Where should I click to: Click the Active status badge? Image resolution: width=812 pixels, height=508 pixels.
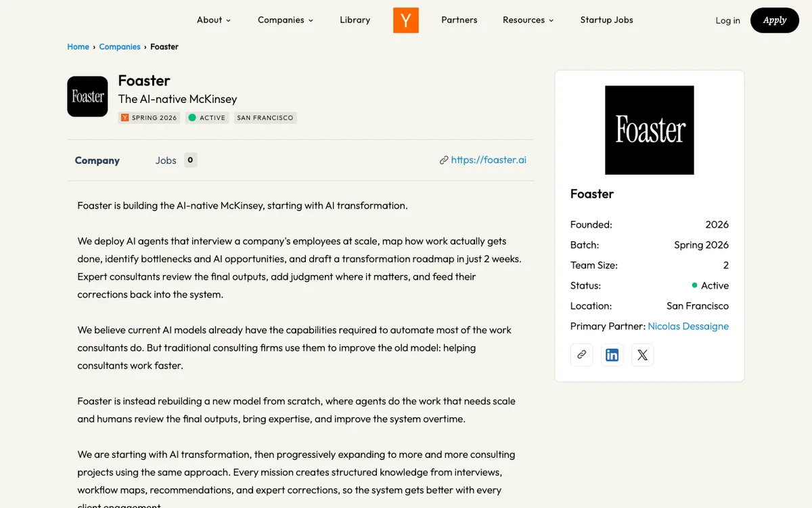coord(207,118)
